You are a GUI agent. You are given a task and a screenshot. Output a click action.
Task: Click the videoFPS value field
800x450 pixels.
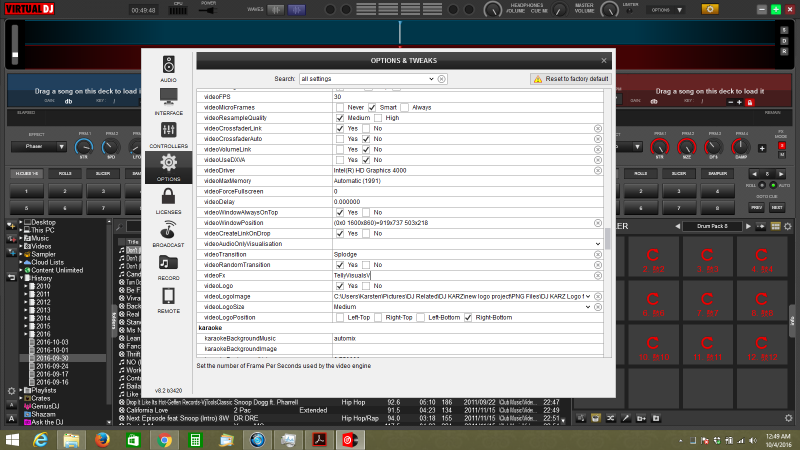point(467,97)
